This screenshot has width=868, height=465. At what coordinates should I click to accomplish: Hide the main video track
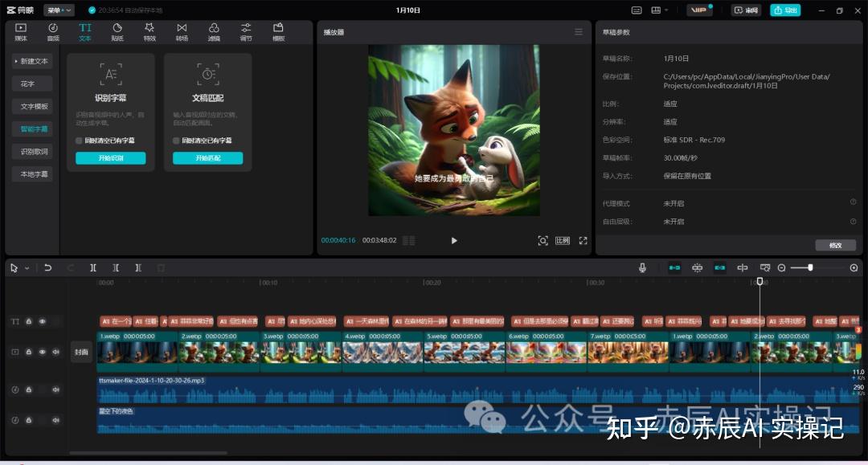(42, 352)
